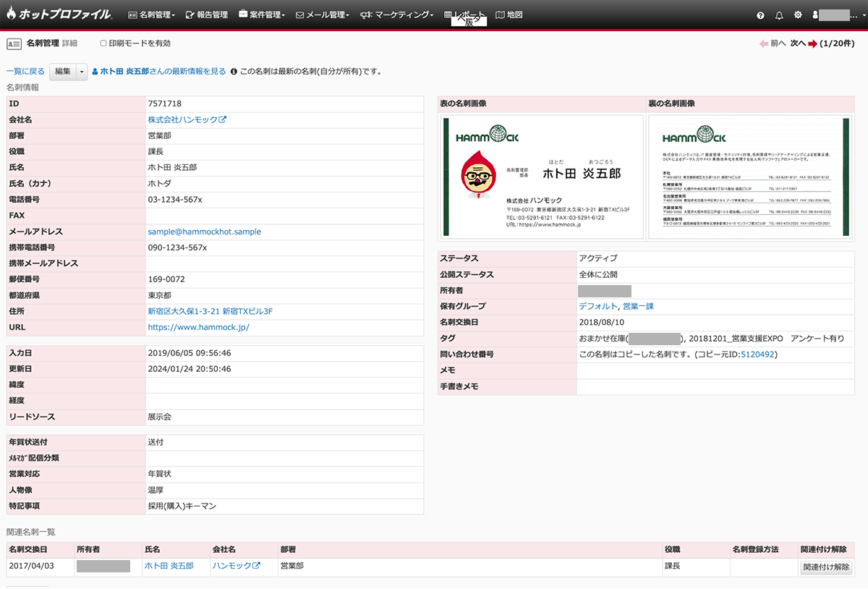868x589 pixels.
Task: Click the front business card image
Action: tap(541, 177)
